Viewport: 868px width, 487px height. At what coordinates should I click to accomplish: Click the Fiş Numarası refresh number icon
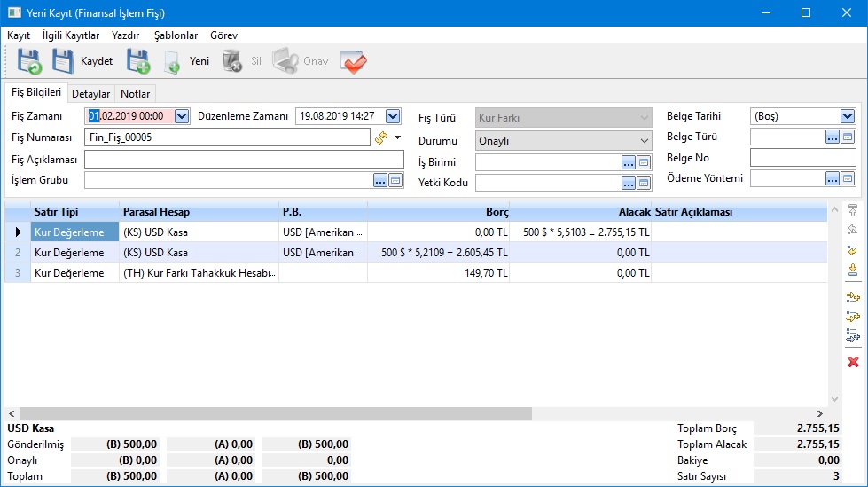pyautogui.click(x=381, y=137)
